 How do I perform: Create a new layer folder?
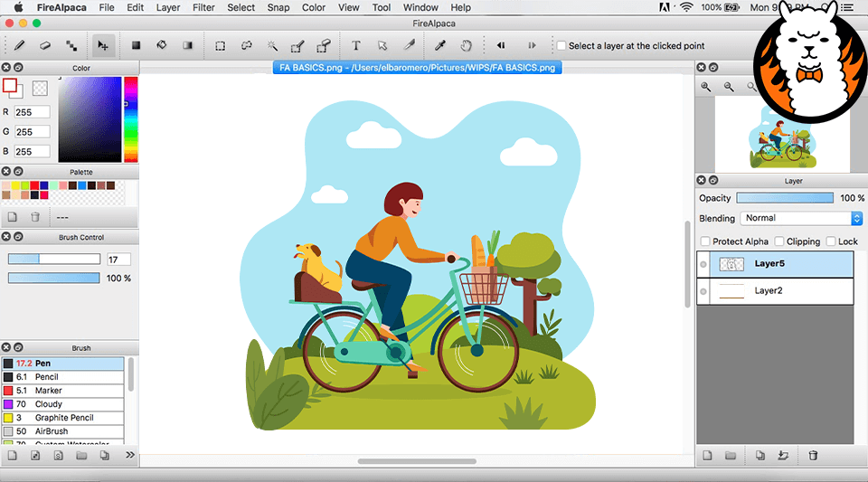click(x=731, y=456)
